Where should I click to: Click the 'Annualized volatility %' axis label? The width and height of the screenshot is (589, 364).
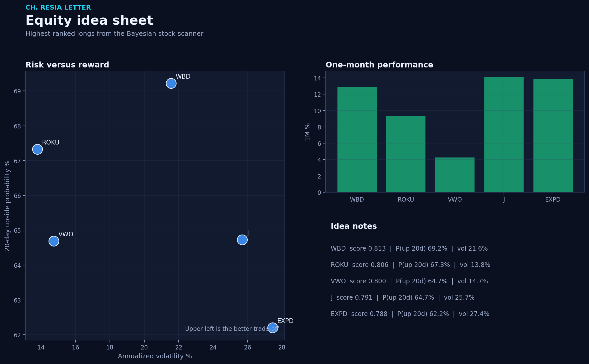pyautogui.click(x=155, y=356)
